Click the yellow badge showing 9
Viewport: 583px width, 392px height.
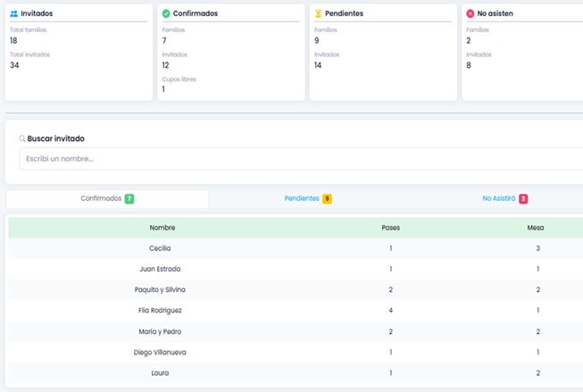(327, 198)
